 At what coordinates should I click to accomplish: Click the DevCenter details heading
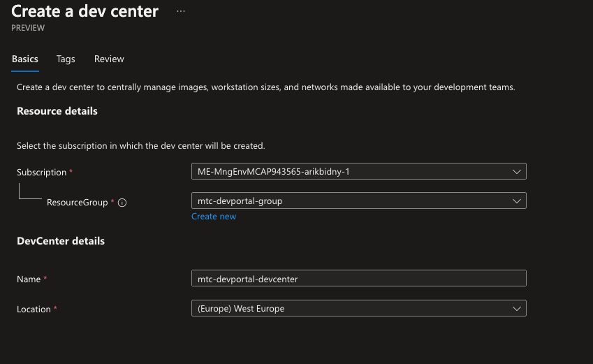(x=61, y=241)
